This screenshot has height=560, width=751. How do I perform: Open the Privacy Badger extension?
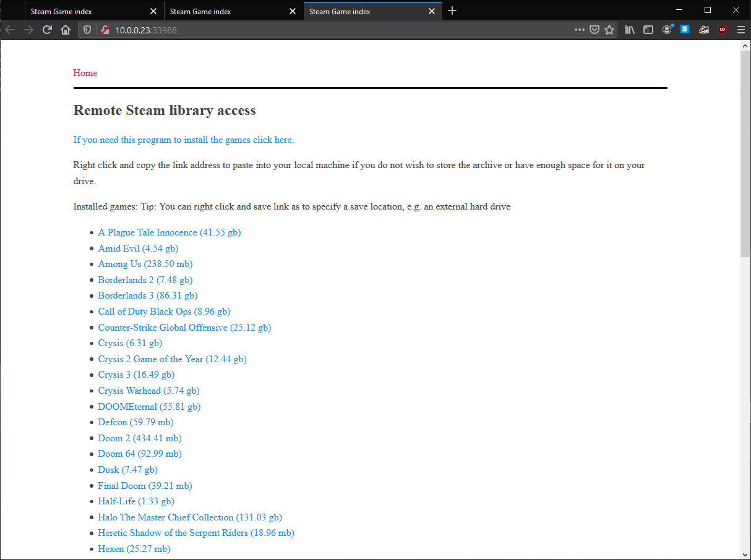[x=704, y=30]
